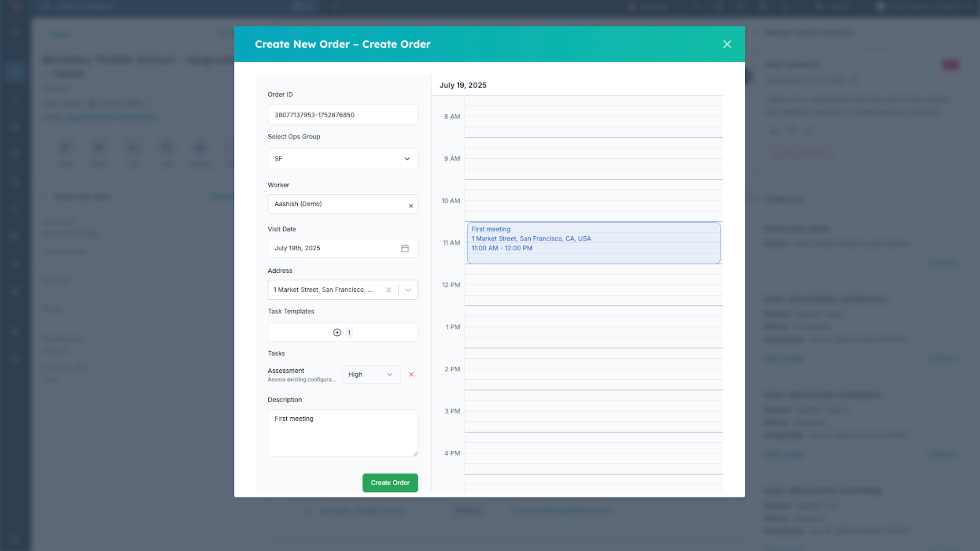
Task: Open the Select Ops Group dropdown
Action: pos(342,159)
